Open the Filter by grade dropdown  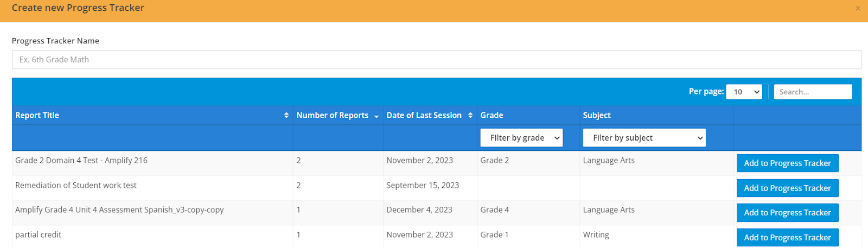pos(521,138)
